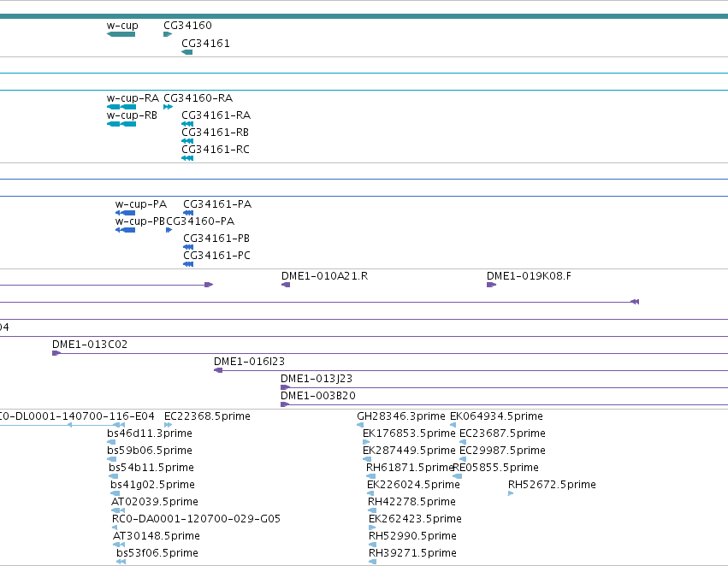The width and height of the screenshot is (728, 566).
Task: Select the CG34160-RA transcript arrow
Action: click(x=168, y=107)
